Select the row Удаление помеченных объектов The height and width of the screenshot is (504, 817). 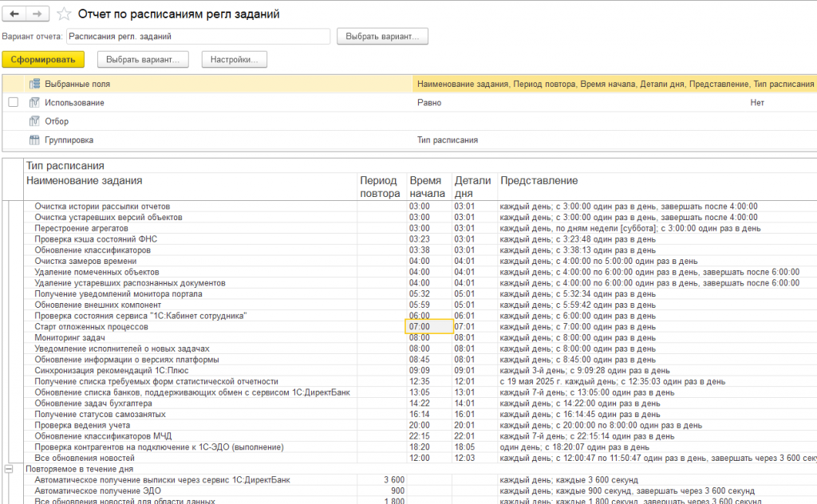tap(97, 272)
